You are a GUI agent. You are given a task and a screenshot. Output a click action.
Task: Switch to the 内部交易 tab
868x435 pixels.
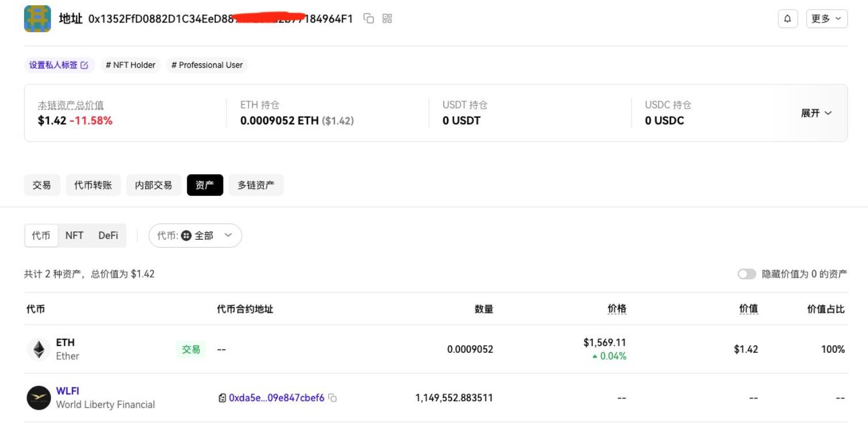tap(153, 185)
